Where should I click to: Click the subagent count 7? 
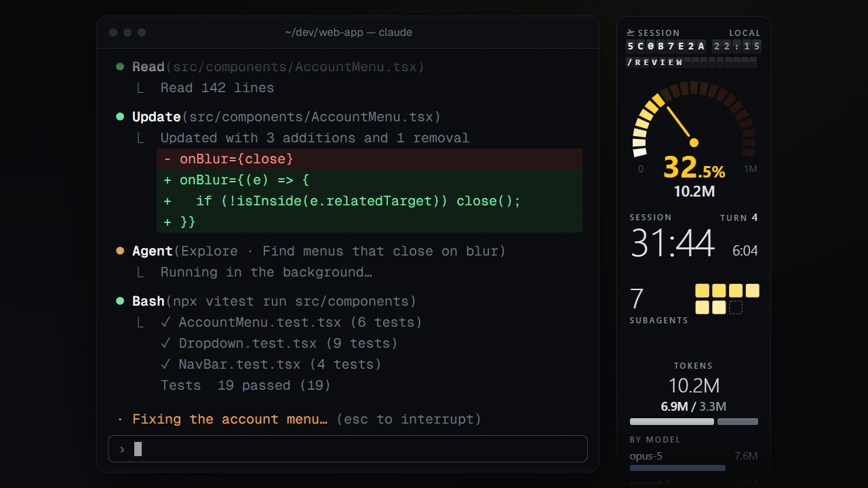tap(636, 299)
